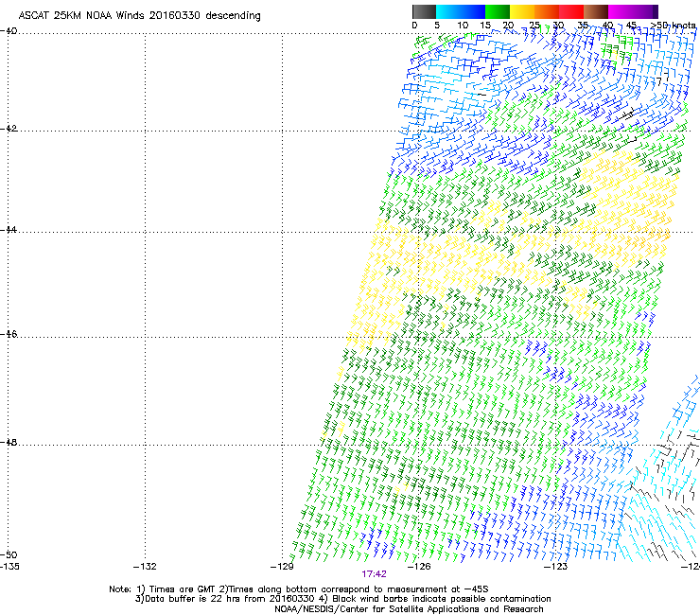Click the 17:42 timestamp below the map
Image resolution: width=700 pixels, height=615 pixels.
click(374, 574)
